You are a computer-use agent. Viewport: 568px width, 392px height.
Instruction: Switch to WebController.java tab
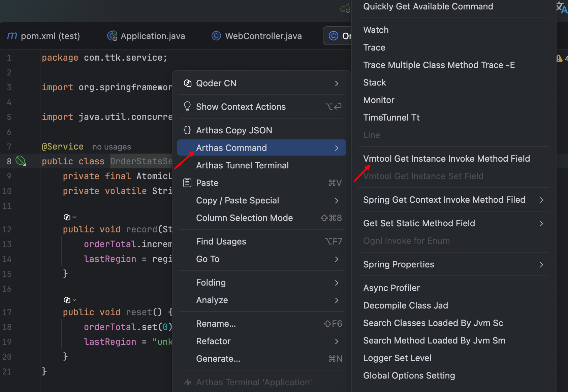pyautogui.click(x=256, y=36)
